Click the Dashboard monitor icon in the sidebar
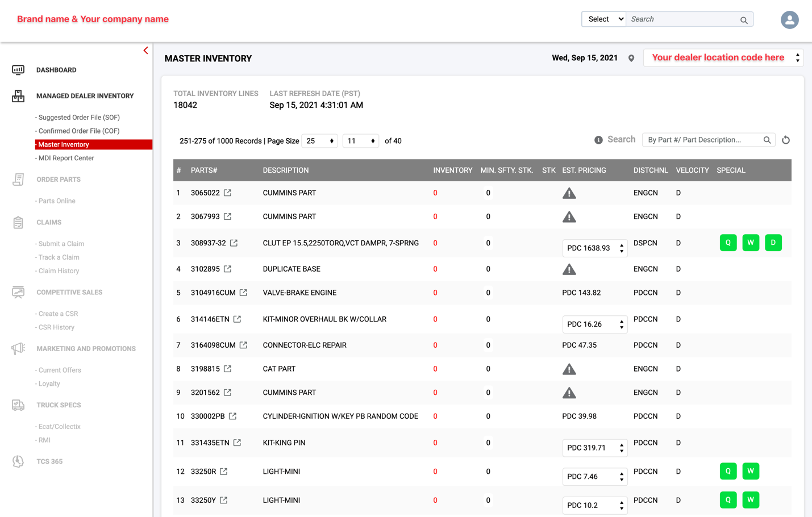 pos(18,70)
